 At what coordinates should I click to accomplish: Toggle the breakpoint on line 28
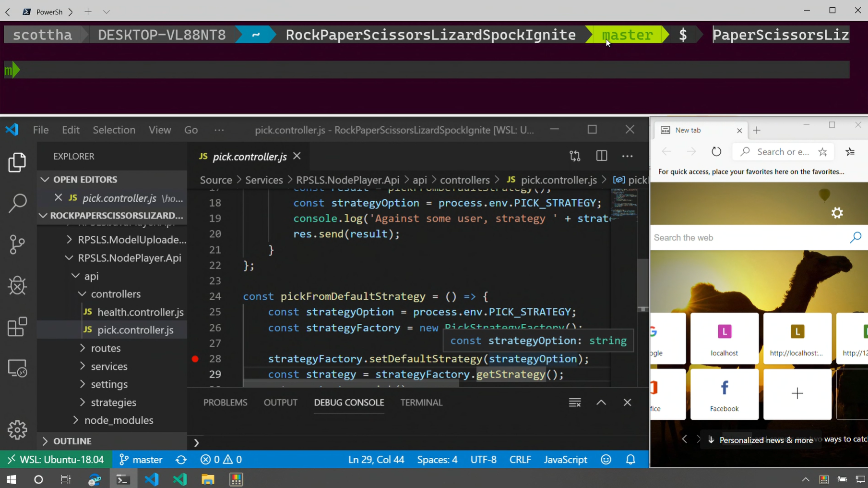click(x=195, y=359)
